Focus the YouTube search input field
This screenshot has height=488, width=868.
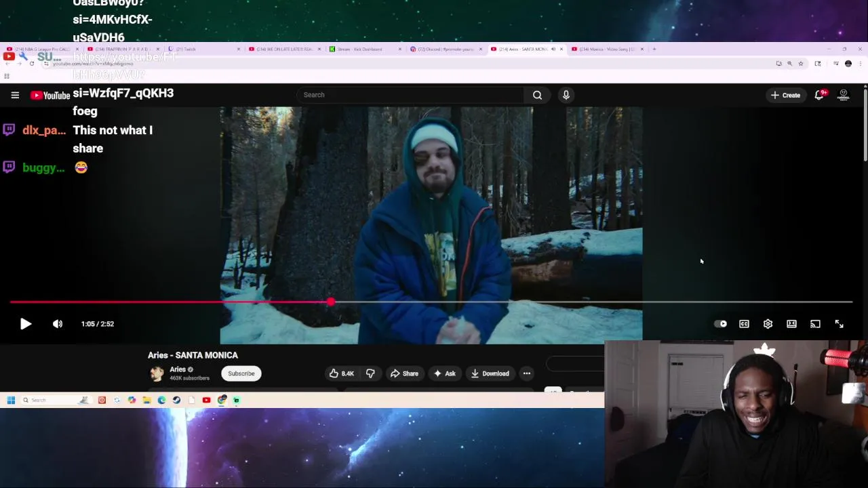(x=410, y=95)
